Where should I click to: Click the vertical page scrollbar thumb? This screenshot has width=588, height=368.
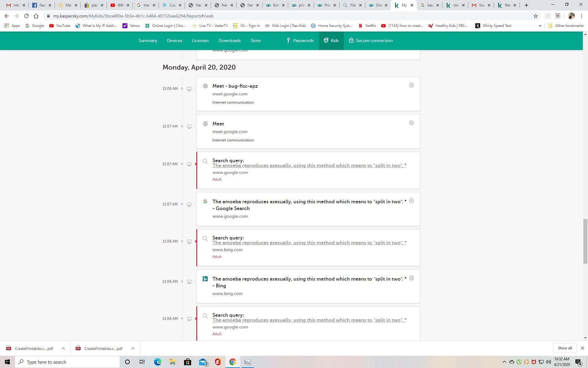coord(585,241)
